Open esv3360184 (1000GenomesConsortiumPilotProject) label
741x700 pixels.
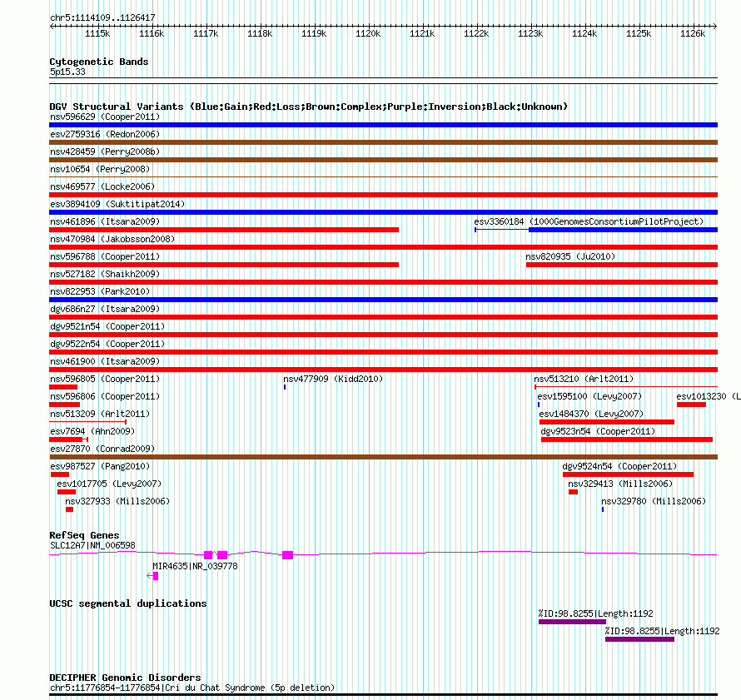[589, 221]
